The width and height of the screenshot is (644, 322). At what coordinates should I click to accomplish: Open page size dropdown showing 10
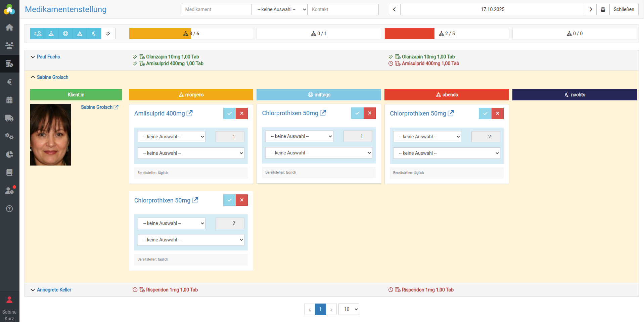pos(349,309)
